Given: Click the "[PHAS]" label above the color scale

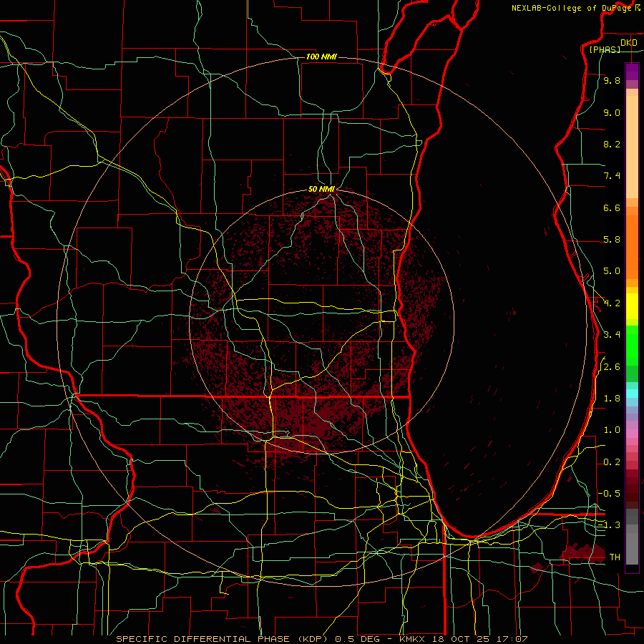Looking at the screenshot, I should point(605,49).
